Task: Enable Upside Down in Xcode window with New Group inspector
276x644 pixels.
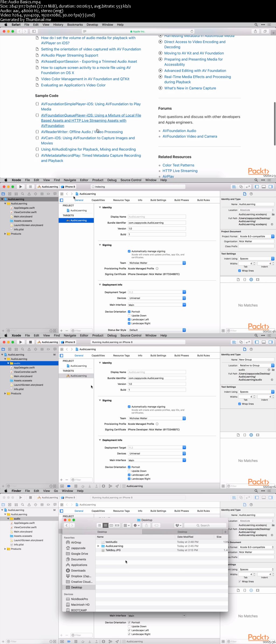Action: click(129, 471)
